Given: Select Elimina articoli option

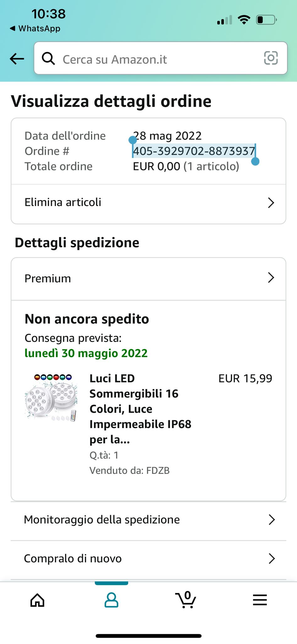Looking at the screenshot, I should tap(63, 202).
